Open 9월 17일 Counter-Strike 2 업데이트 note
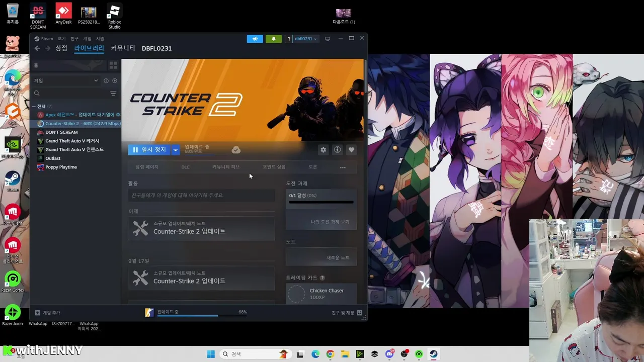The image size is (644, 362). tap(201, 278)
